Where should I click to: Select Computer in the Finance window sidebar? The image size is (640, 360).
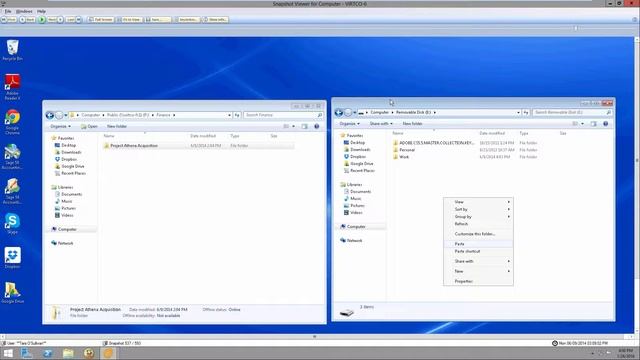pos(67,229)
